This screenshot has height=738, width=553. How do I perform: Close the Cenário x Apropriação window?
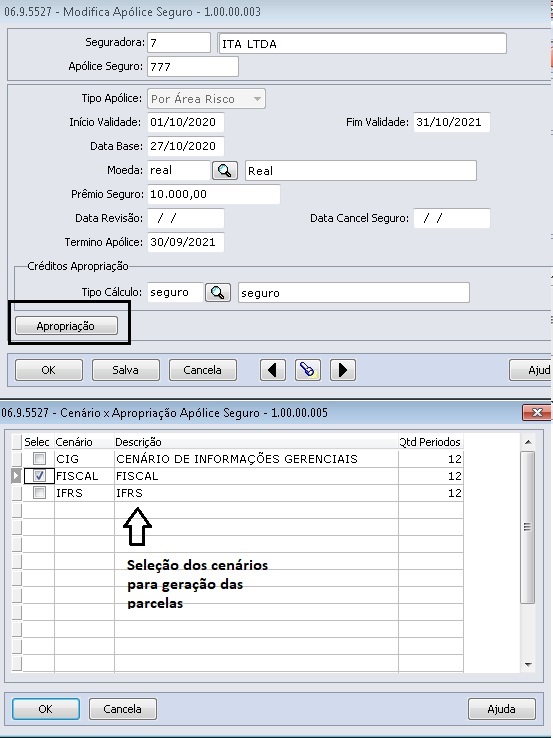(537, 413)
